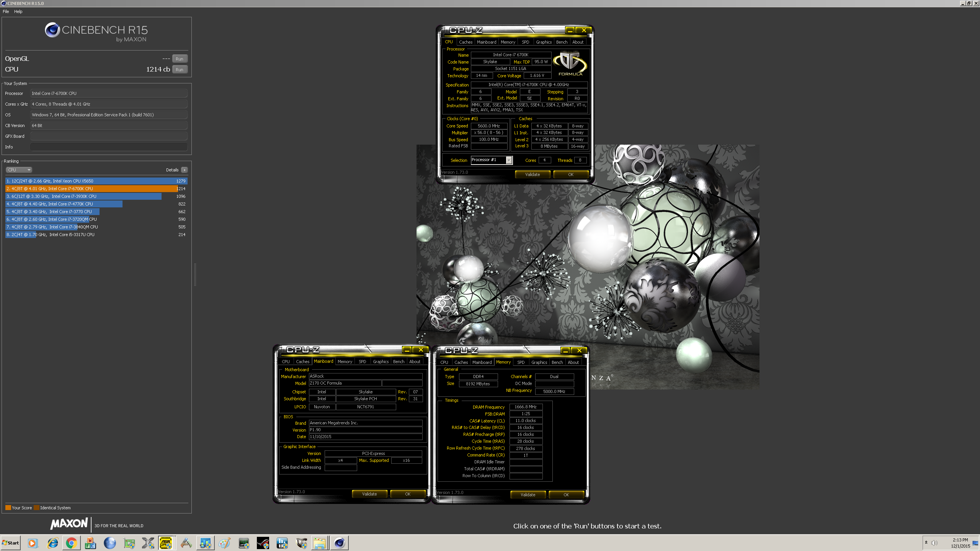Open the green circuit board app in taskbar

129,543
